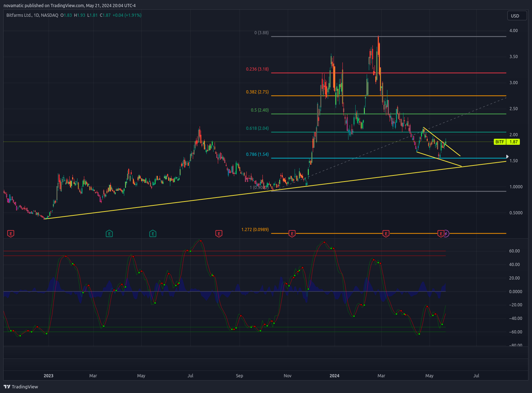Select the Fib level label 0.382 (2.75)
532x393 pixels.
[x=257, y=92]
